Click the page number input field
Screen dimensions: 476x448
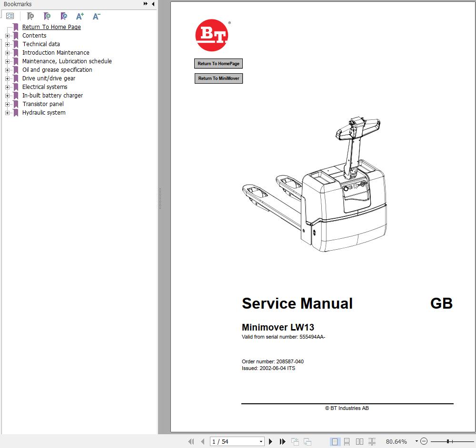pos(234,442)
